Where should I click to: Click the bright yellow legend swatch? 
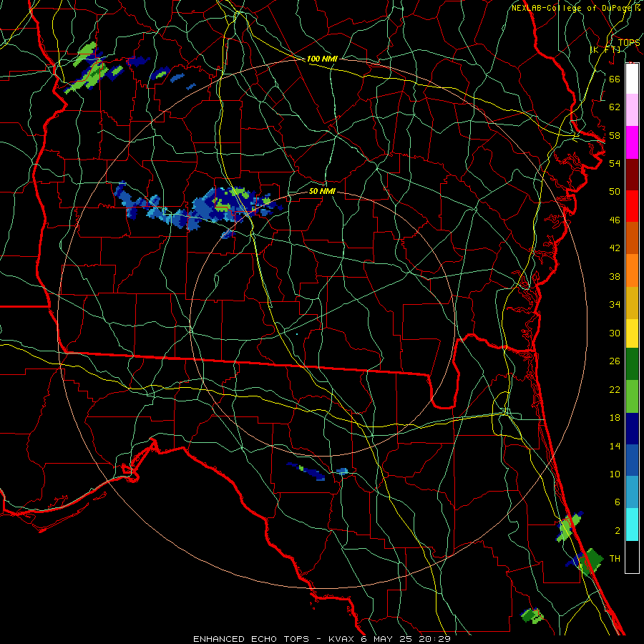pyautogui.click(x=632, y=333)
